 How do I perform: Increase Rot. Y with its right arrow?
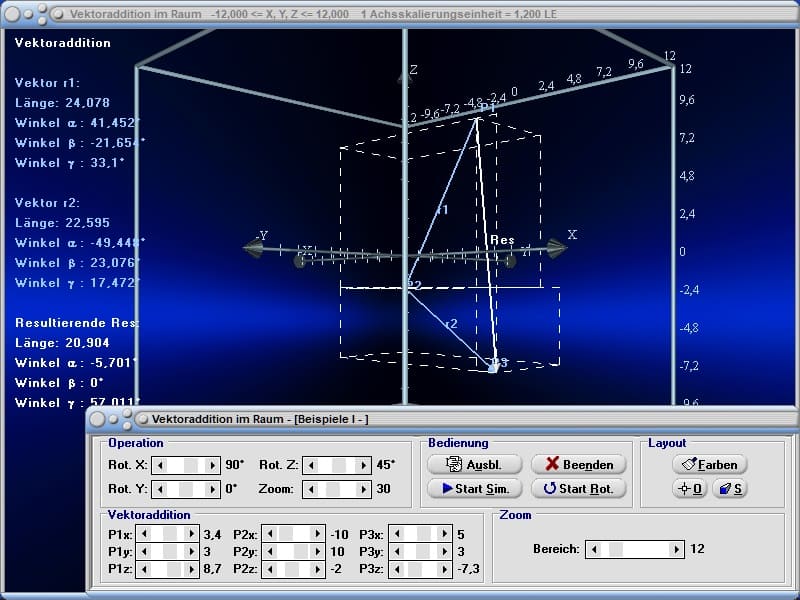click(212, 489)
